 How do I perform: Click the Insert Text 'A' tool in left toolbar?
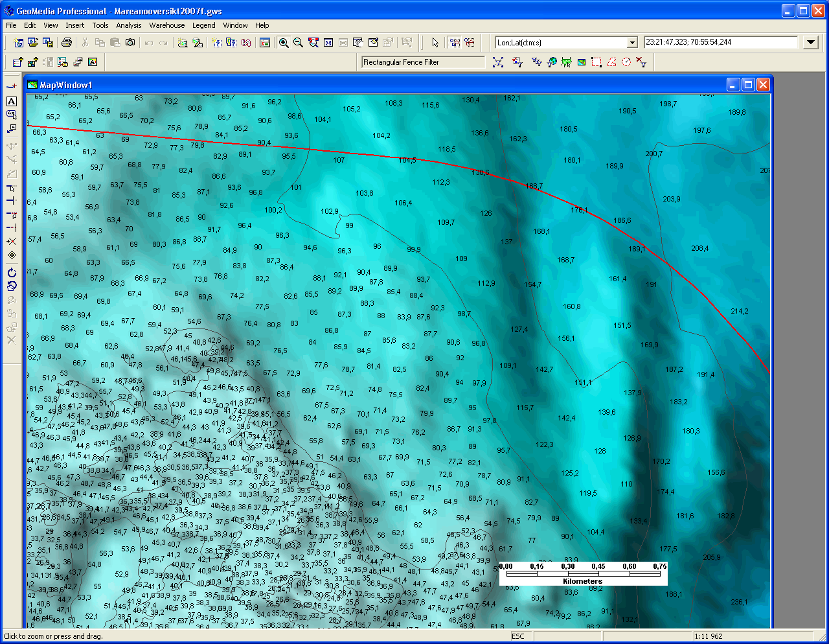pyautogui.click(x=11, y=102)
